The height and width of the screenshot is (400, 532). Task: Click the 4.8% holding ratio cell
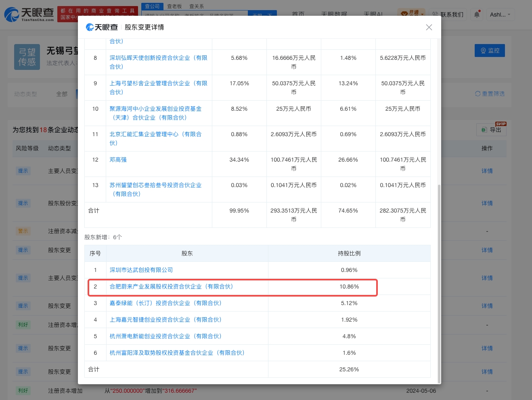coord(349,336)
